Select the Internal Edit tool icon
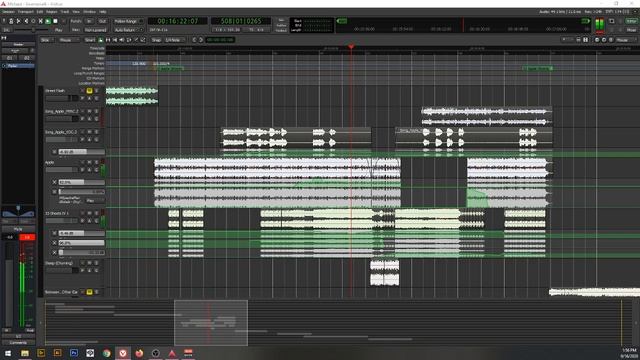The width and height of the screenshot is (640, 360). 143,40
